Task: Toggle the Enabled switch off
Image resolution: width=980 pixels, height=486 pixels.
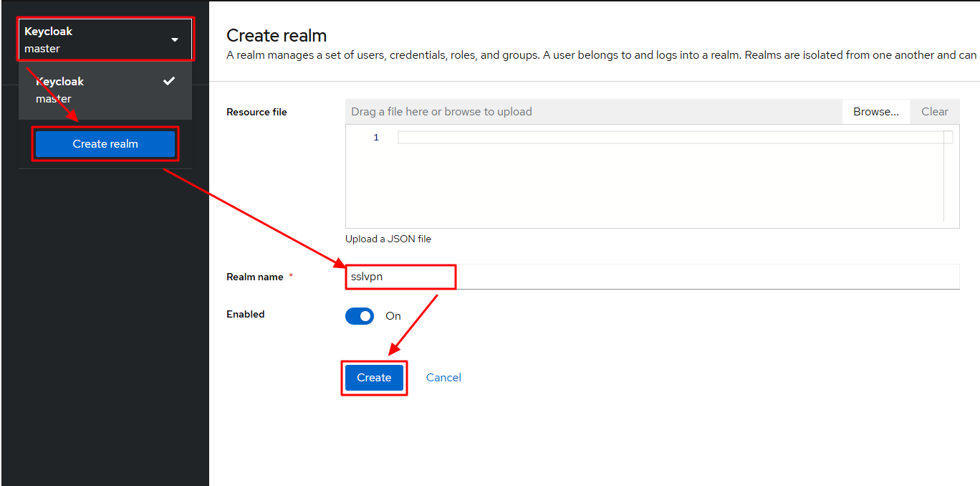Action: [x=360, y=316]
